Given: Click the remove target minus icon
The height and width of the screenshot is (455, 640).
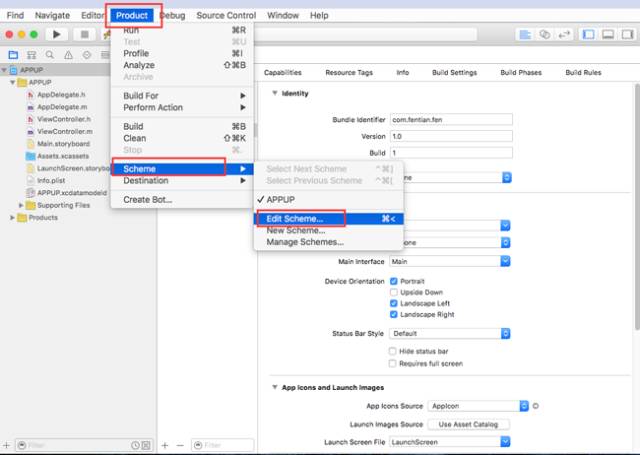Looking at the screenshot, I should [180, 445].
